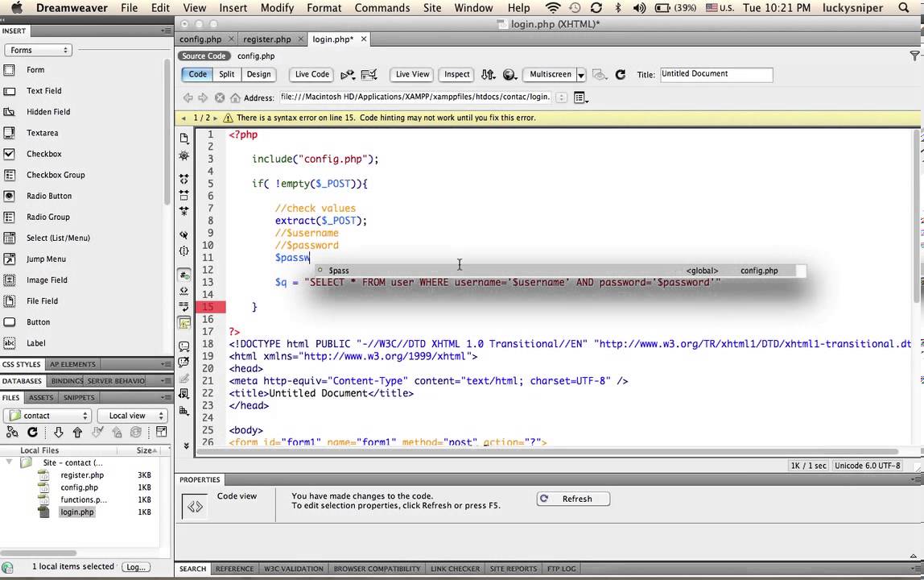Image resolution: width=924 pixels, height=580 pixels.
Task: Insert a Form element from Insert panel
Action: point(35,69)
